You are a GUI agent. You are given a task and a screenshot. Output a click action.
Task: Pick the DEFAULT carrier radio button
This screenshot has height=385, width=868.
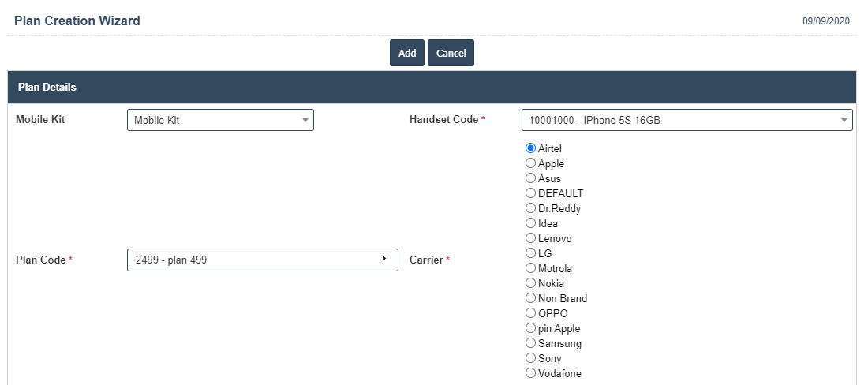[x=531, y=193]
